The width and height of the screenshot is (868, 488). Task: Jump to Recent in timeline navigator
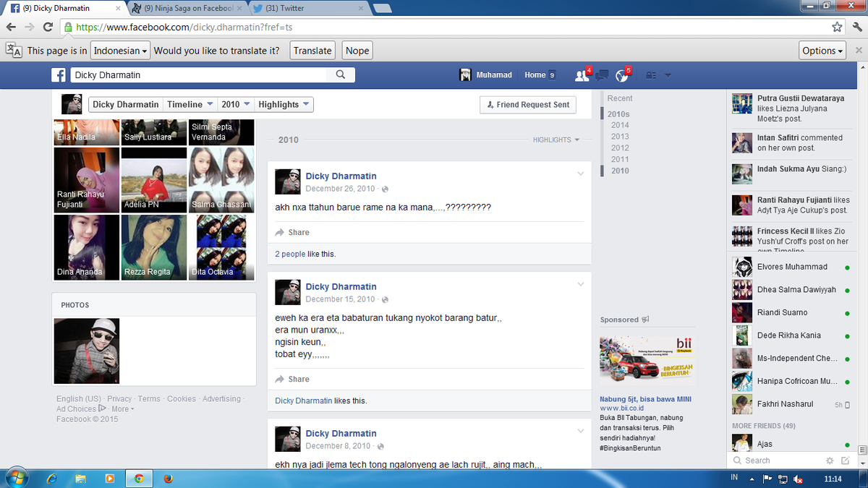click(x=620, y=98)
